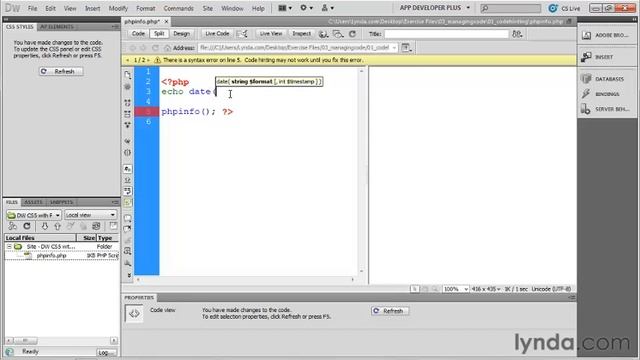The width and height of the screenshot is (640, 360).
Task: Open the live view options icon
Action: (x=406, y=48)
